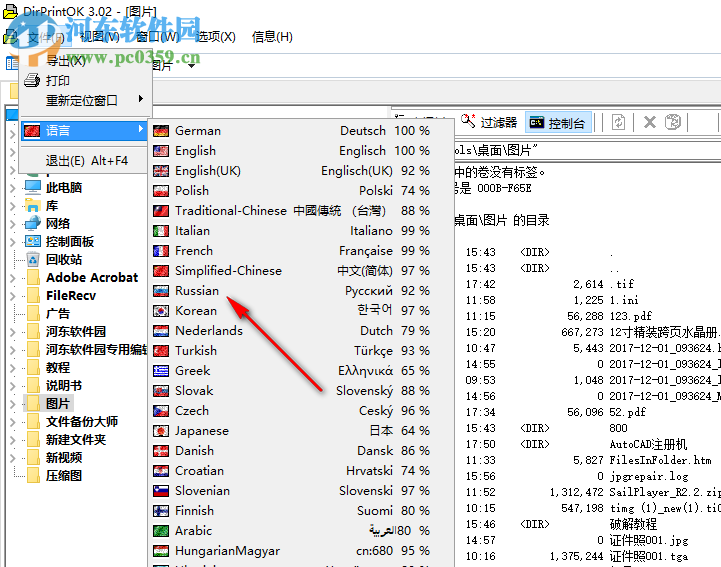The height and width of the screenshot is (567, 721).
Task: Click the jpgrepair.log entry in listing
Action: (649, 476)
